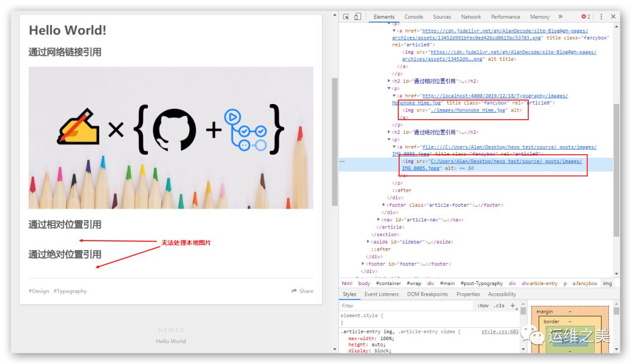
Task: Select body in the breadcrumb bar
Action: 364,283
